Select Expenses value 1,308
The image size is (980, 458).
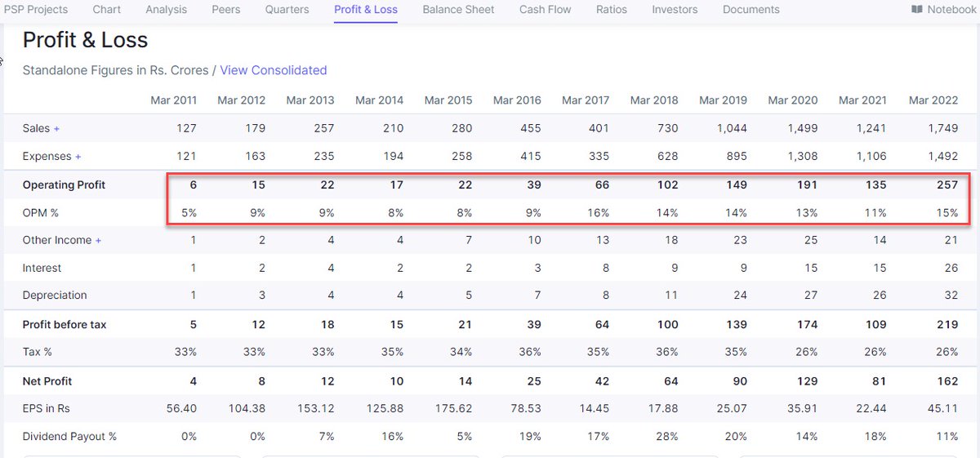click(801, 157)
